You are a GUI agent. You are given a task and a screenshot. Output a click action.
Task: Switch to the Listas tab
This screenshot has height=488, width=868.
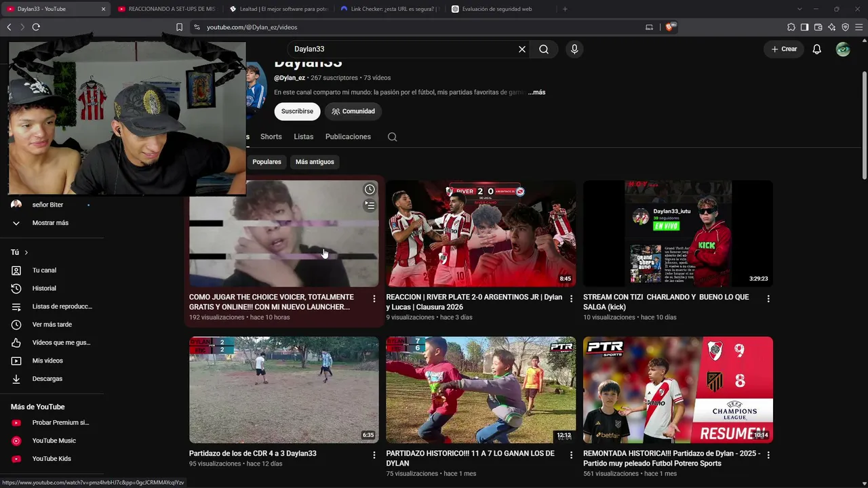coord(304,137)
